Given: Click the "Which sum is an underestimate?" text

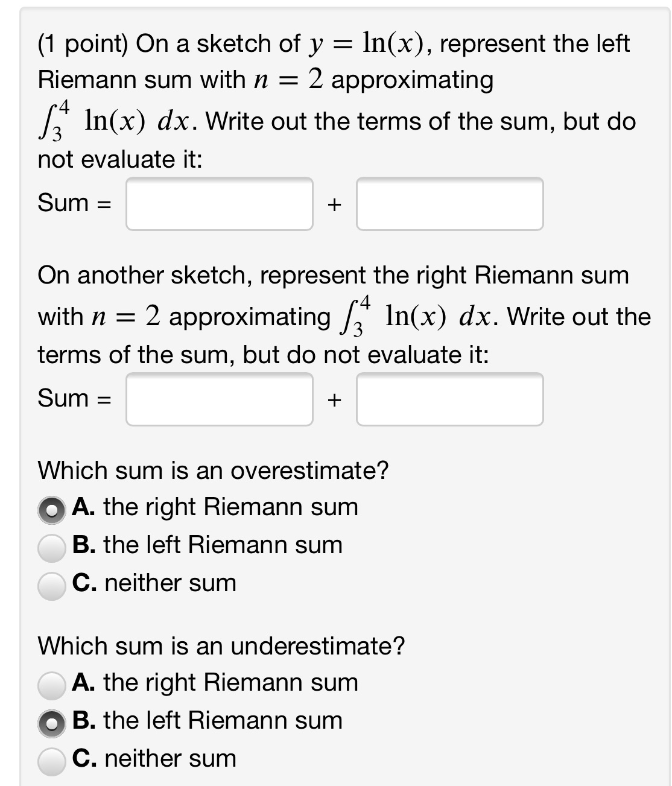Looking at the screenshot, I should (221, 645).
